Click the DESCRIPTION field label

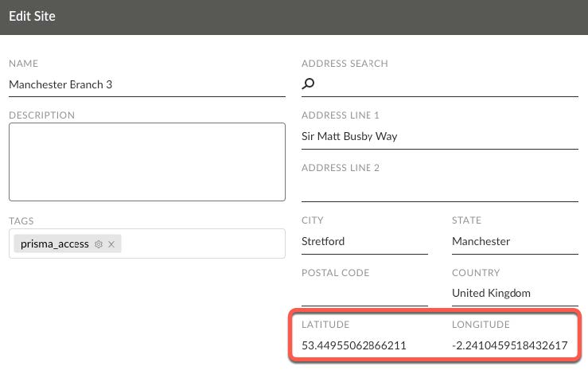coord(41,115)
